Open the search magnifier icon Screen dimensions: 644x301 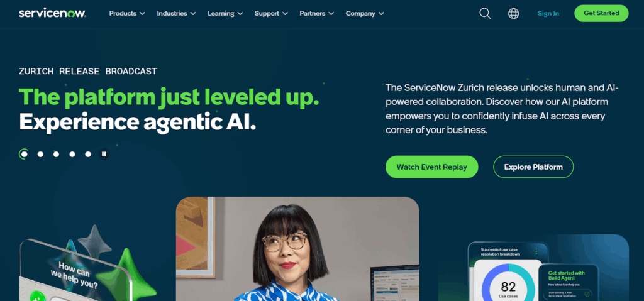point(485,14)
